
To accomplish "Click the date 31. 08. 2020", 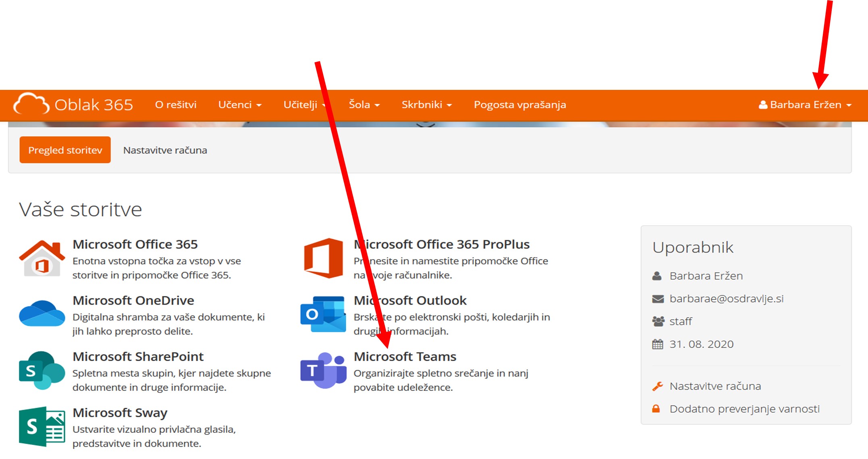I will pos(702,344).
